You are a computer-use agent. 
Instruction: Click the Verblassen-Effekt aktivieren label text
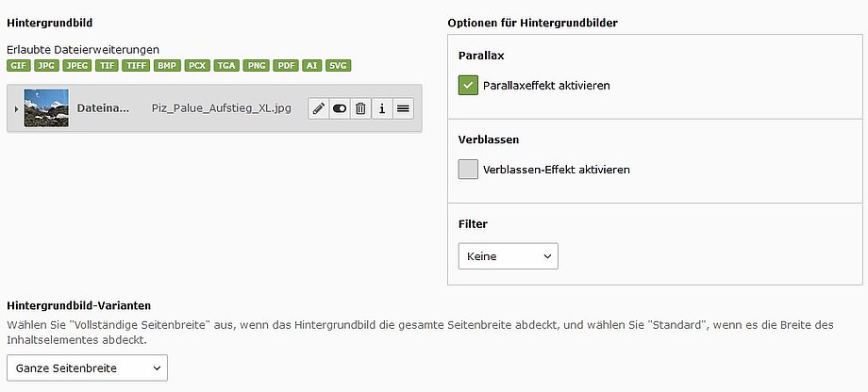[x=556, y=171]
